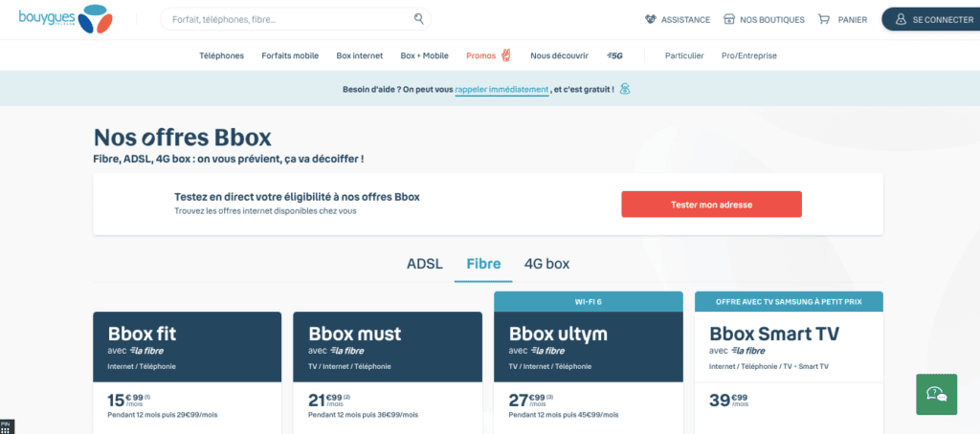Click the Offre avec TV Samsung banner

pos(789,302)
